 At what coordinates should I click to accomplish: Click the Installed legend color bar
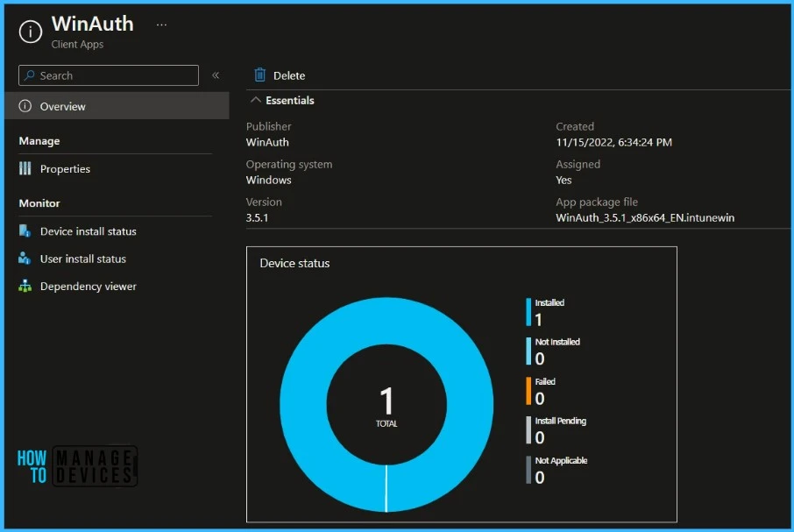click(x=528, y=312)
